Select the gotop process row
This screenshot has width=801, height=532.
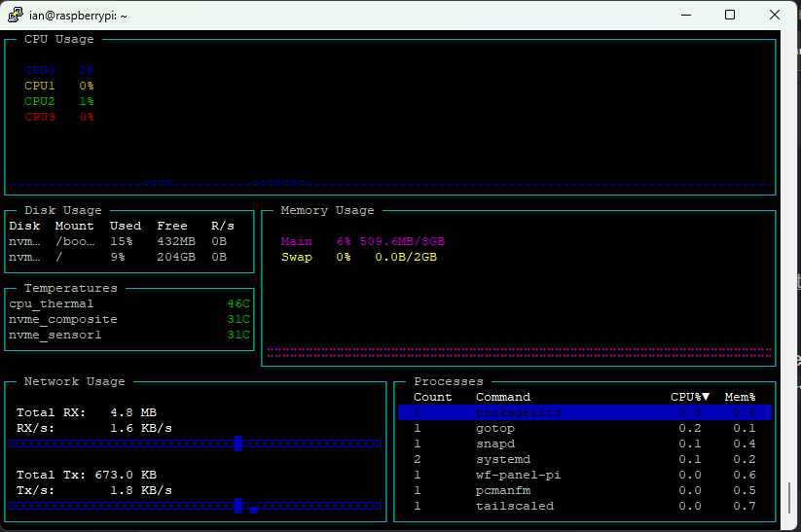click(585, 428)
